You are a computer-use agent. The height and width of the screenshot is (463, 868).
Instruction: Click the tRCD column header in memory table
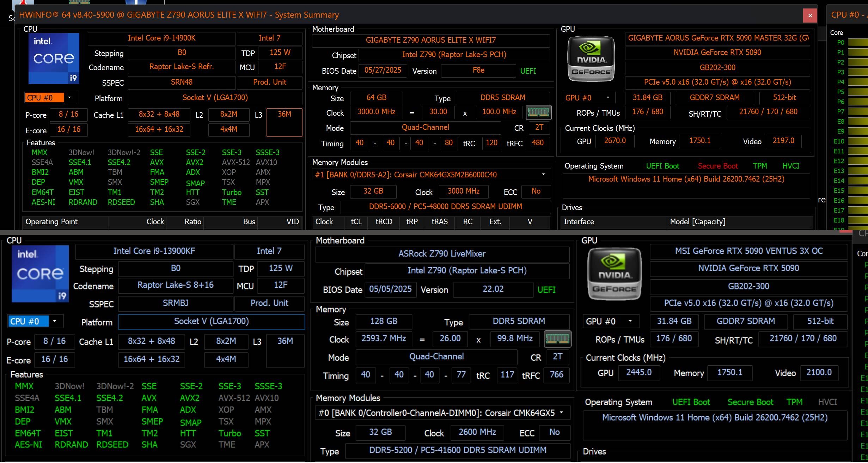click(384, 222)
